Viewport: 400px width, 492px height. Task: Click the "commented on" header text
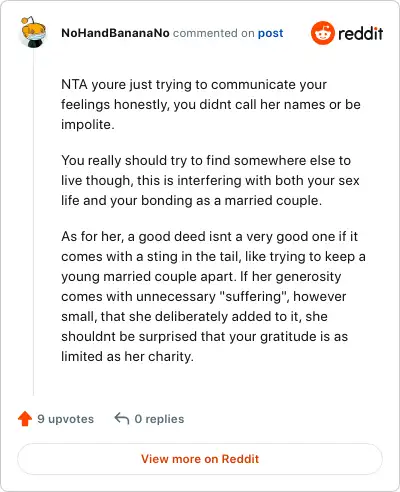[x=214, y=33]
